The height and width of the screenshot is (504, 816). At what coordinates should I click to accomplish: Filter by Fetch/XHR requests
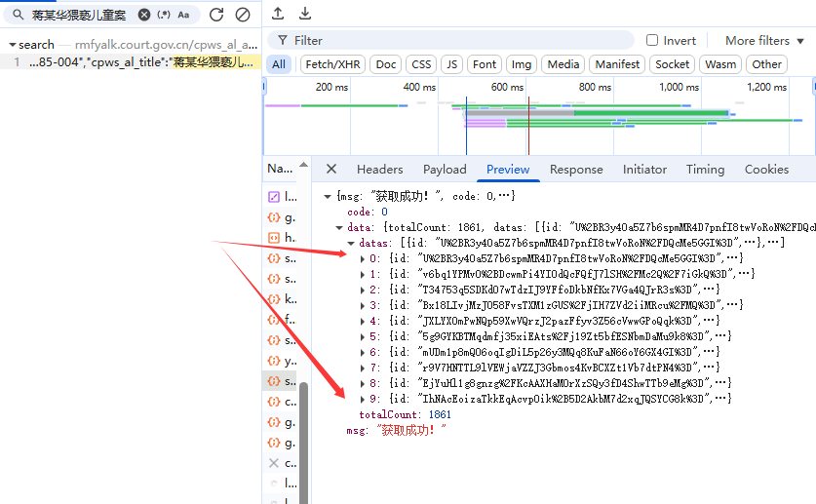point(332,64)
